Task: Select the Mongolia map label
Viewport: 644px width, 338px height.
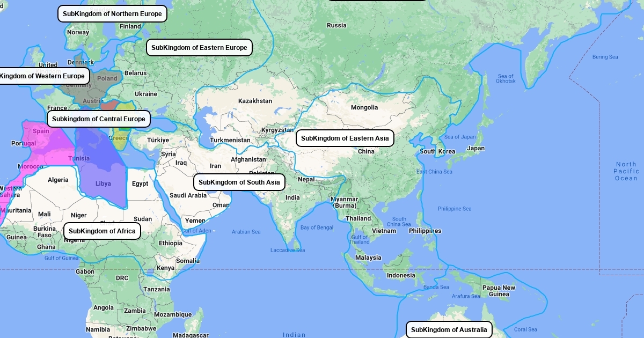Action: coord(364,107)
